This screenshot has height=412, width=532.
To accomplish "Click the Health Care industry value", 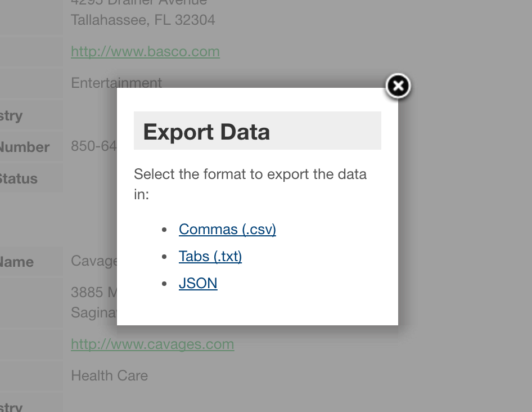I will [109, 375].
